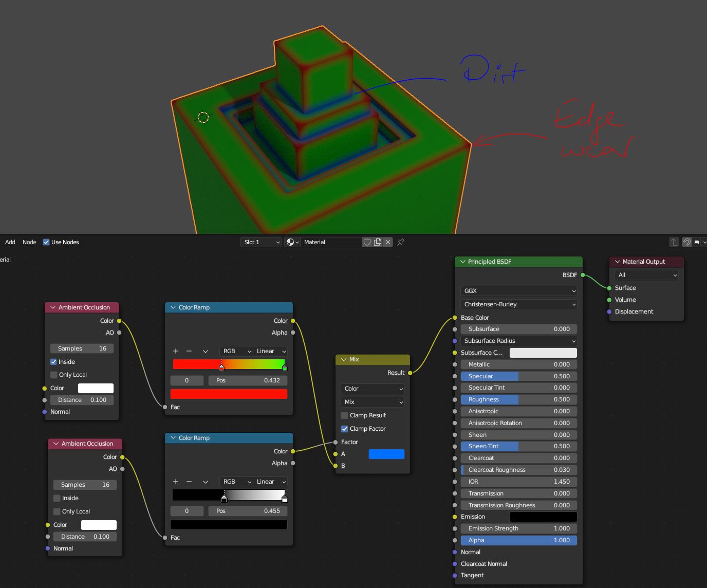Open the material browse sphere icon
This screenshot has width=707, height=588.
pyautogui.click(x=292, y=242)
